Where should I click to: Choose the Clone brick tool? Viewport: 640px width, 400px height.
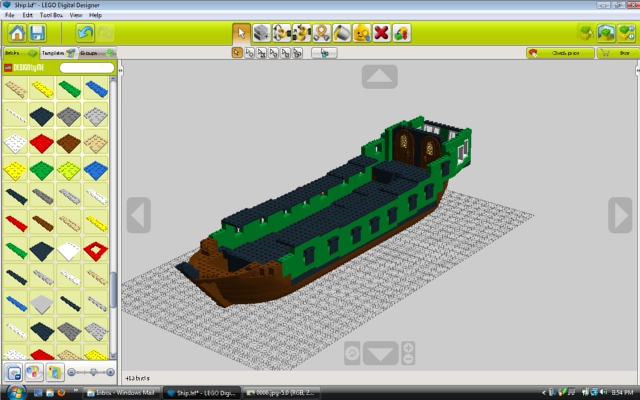coord(262,33)
